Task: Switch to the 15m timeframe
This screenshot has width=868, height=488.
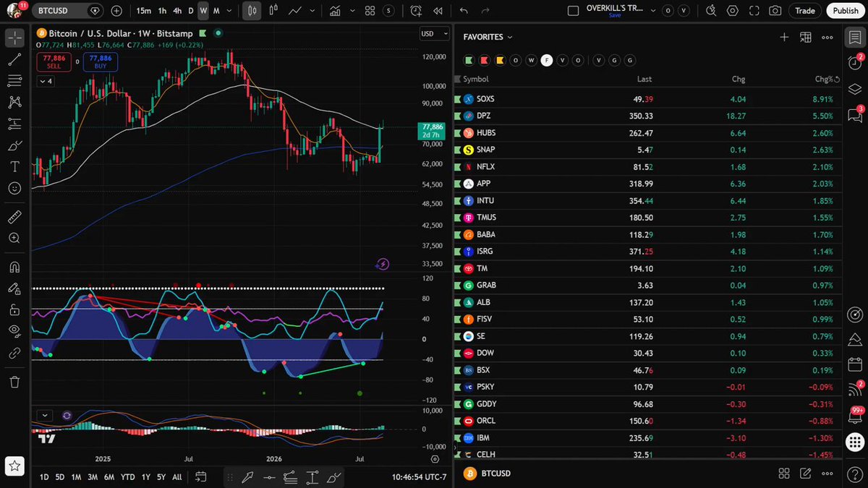Action: click(x=144, y=11)
